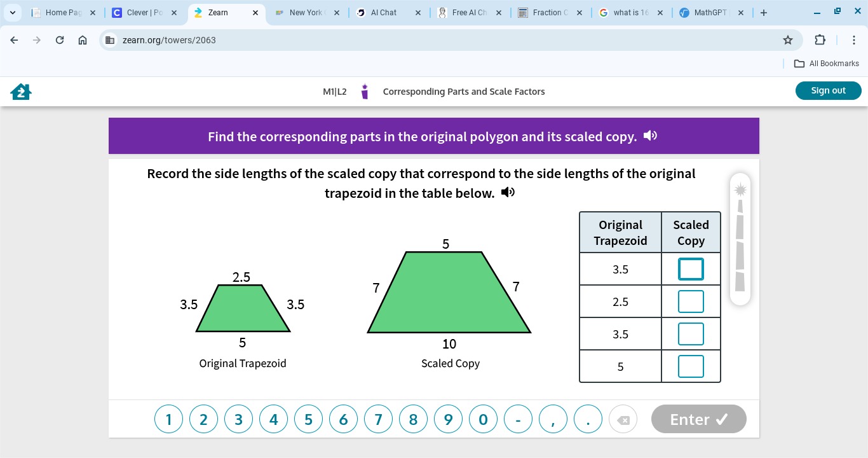Click the number 0 keypad button
This screenshot has width=868, height=458.
click(483, 420)
